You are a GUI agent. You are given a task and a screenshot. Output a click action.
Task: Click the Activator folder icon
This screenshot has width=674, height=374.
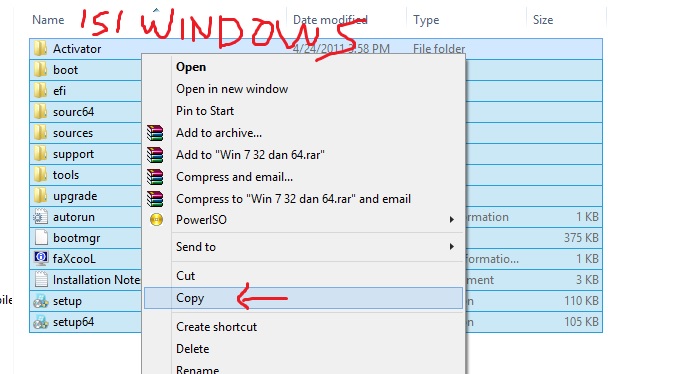(40, 49)
